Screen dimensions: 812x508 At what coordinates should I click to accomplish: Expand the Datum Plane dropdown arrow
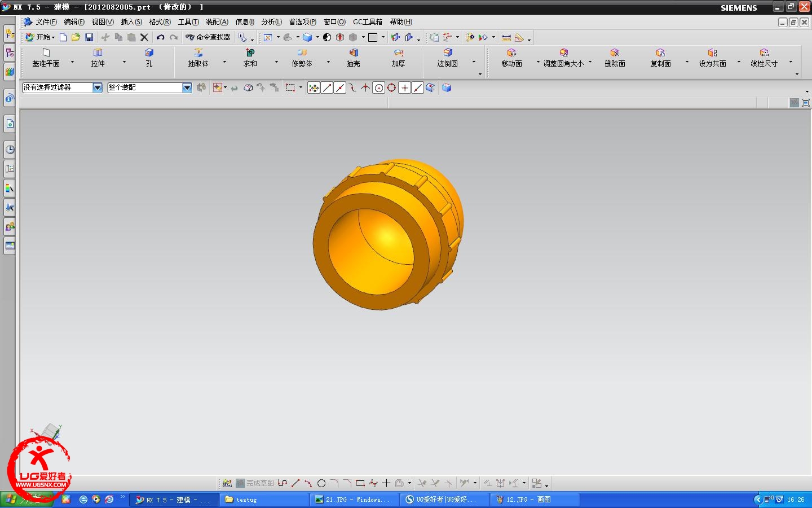pyautogui.click(x=73, y=62)
